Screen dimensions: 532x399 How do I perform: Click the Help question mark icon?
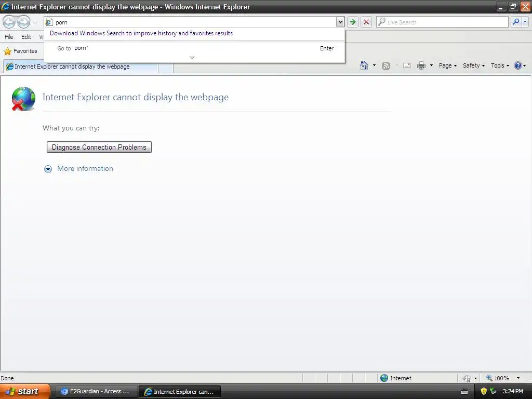(518, 65)
